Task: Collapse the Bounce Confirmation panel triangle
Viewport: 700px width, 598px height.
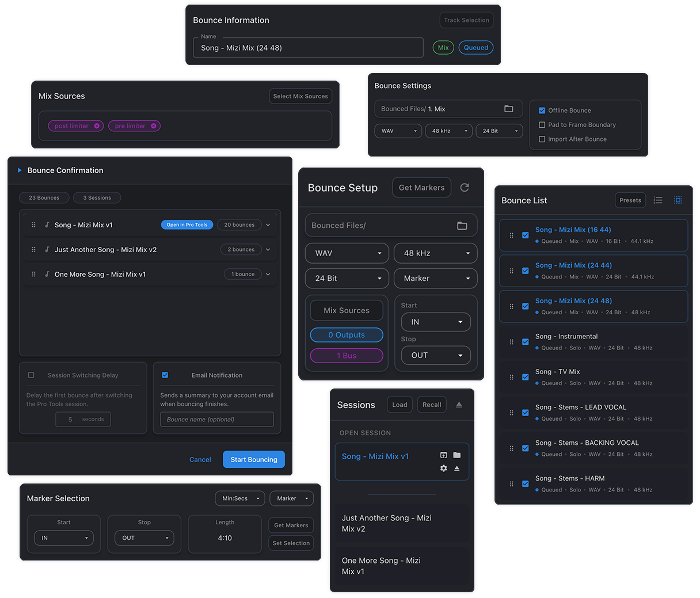Action: [x=20, y=170]
